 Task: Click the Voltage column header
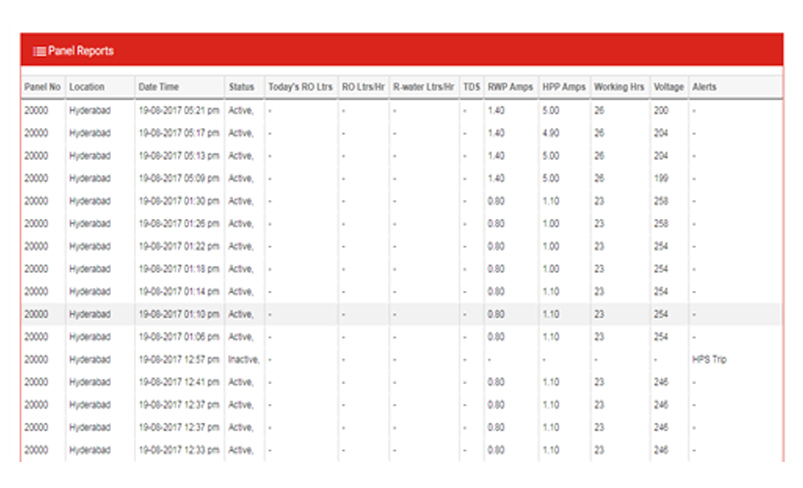coord(668,87)
